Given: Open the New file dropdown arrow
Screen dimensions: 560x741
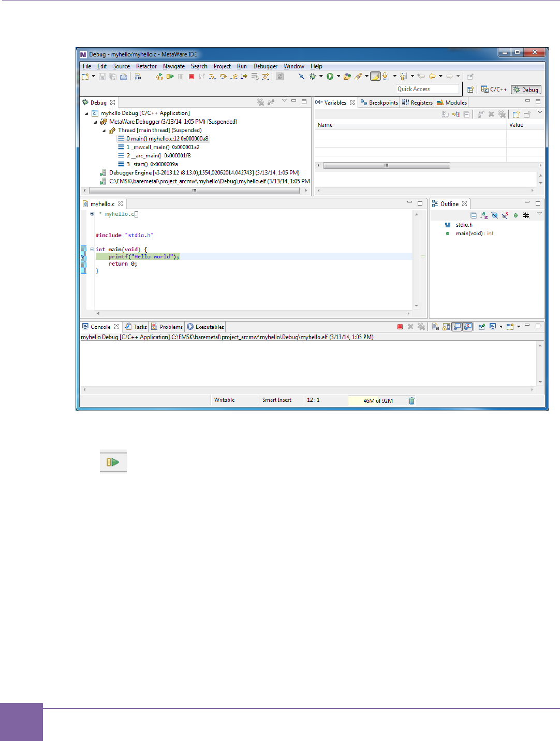Looking at the screenshot, I should [93, 77].
